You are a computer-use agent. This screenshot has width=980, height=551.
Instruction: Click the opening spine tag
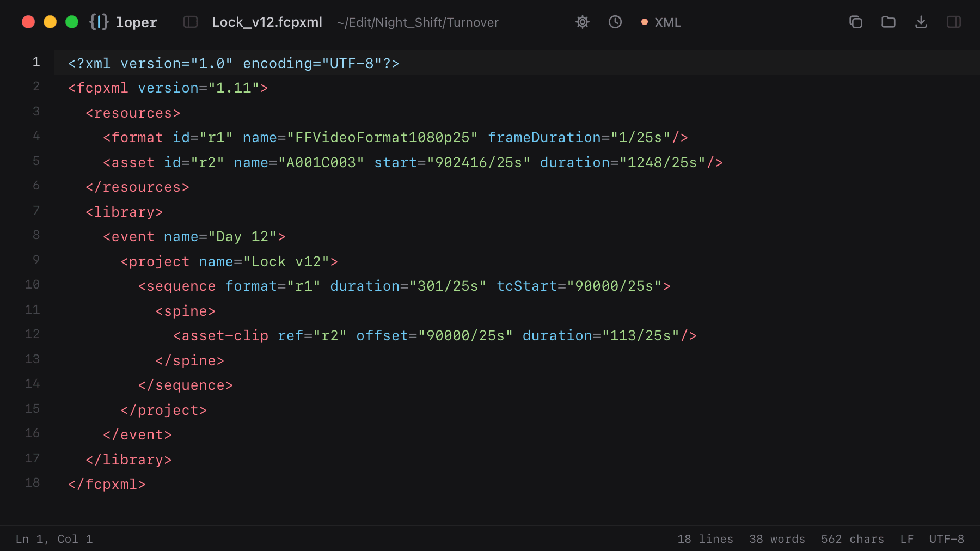(185, 311)
